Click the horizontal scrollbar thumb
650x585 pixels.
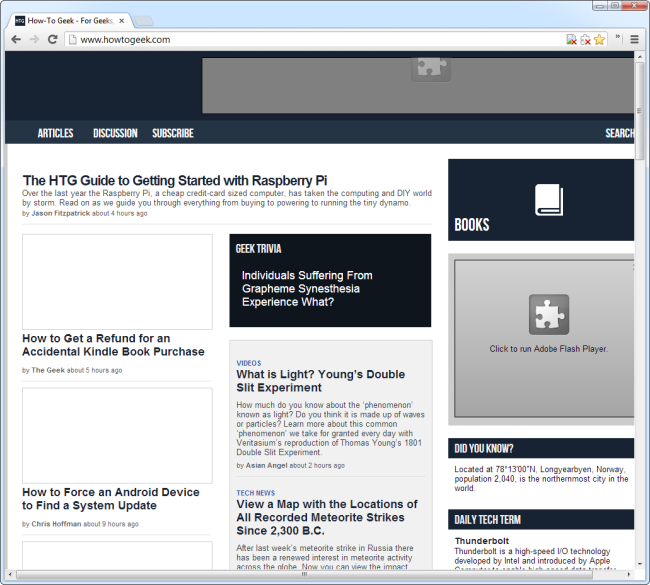(304, 574)
